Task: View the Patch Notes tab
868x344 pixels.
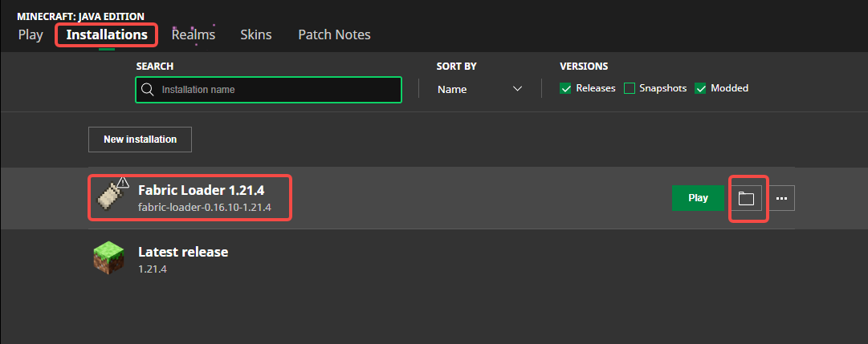Action: (x=334, y=34)
